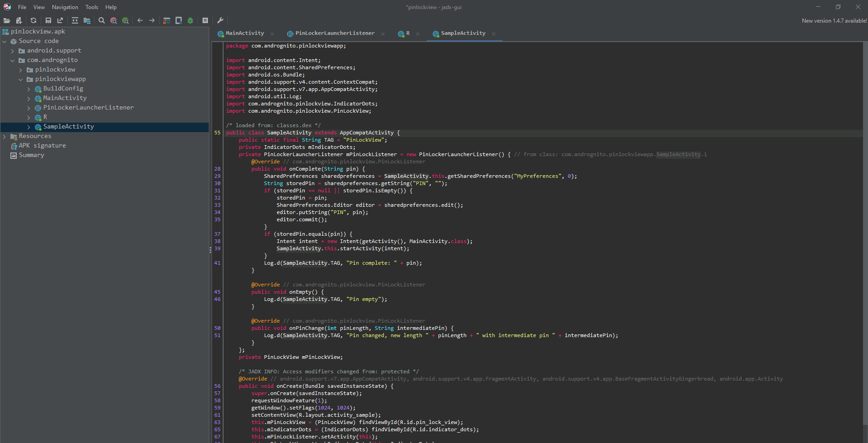Select the com.andrognito package in tree
The height and width of the screenshot is (443, 868).
(x=52, y=60)
